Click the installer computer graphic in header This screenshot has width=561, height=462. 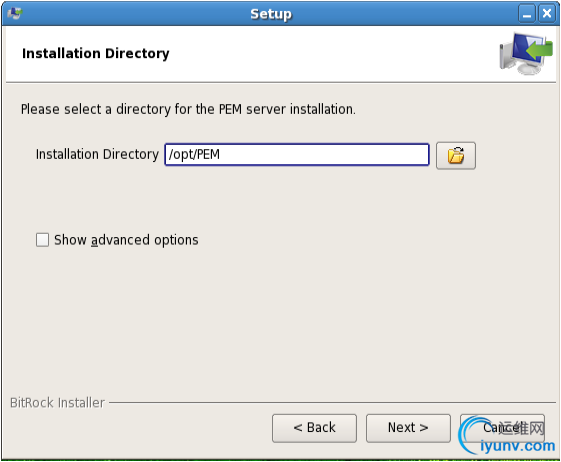[x=526, y=54]
